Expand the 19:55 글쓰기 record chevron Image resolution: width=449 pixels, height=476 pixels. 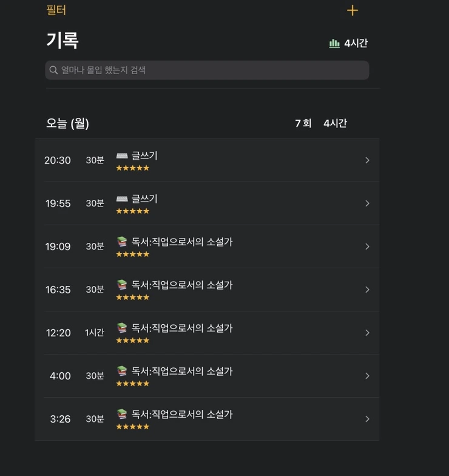(367, 203)
